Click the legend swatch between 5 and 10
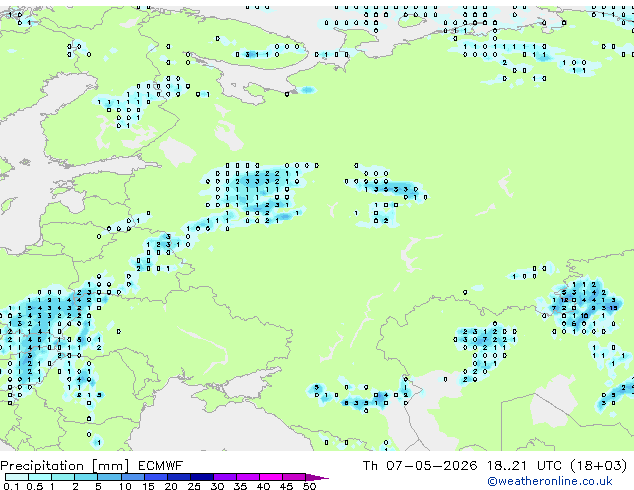 [109, 477]
